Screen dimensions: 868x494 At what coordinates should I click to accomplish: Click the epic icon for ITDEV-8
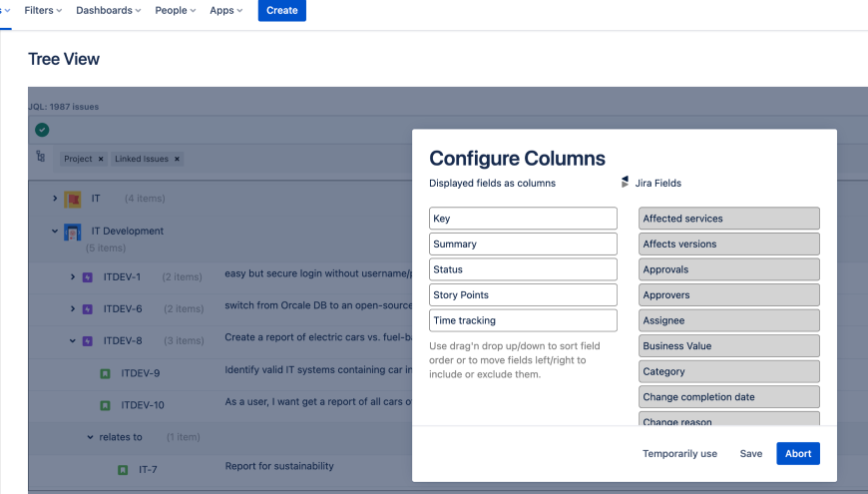coord(88,341)
